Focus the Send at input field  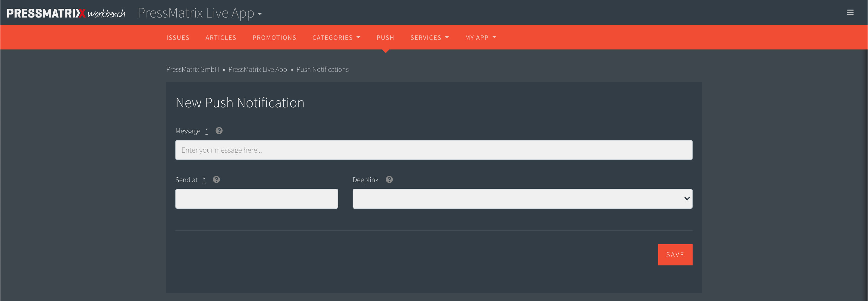[256, 198]
